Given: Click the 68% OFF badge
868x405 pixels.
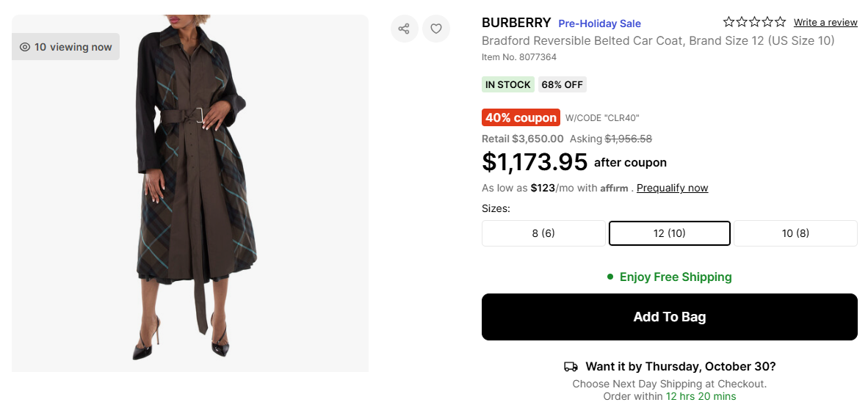Looking at the screenshot, I should [562, 84].
